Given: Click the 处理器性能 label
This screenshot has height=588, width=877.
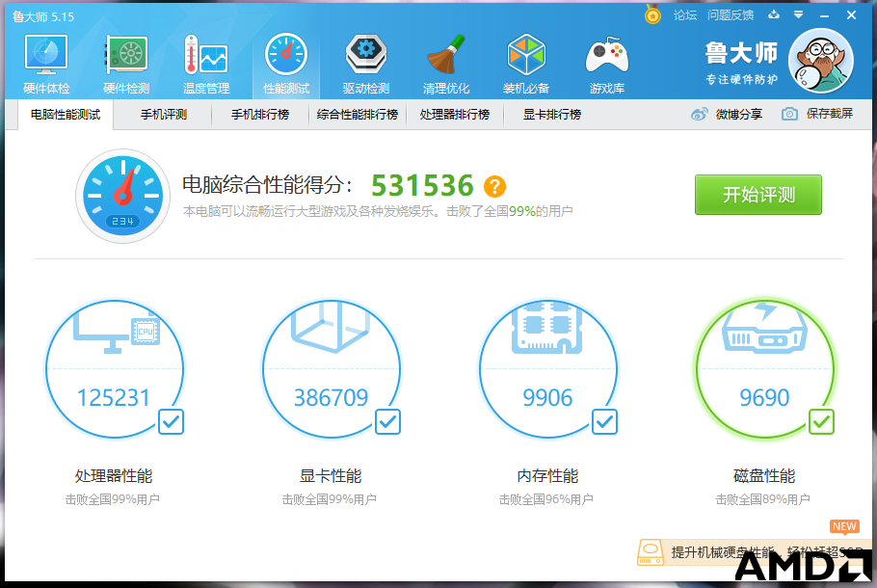Looking at the screenshot, I should click(x=114, y=476).
